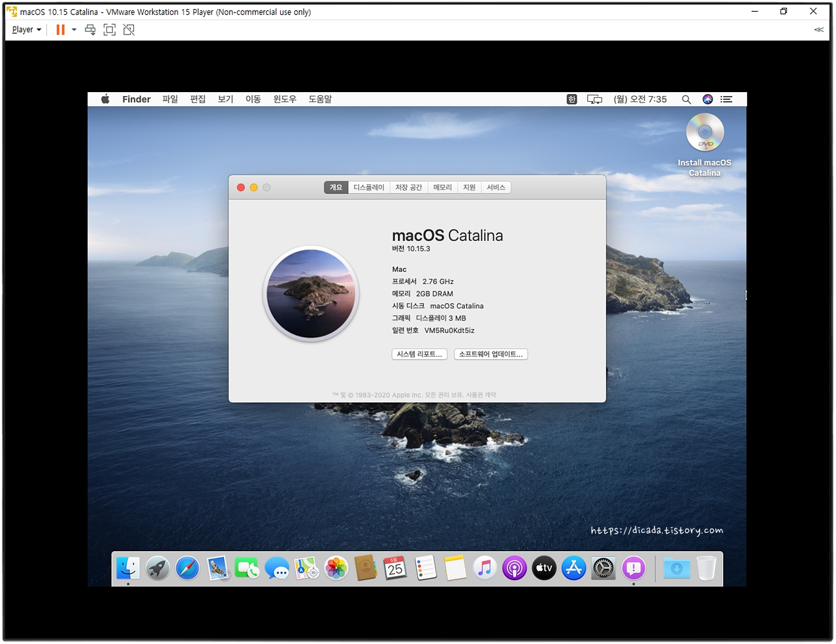Click VMware pause virtual machine button

(61, 29)
